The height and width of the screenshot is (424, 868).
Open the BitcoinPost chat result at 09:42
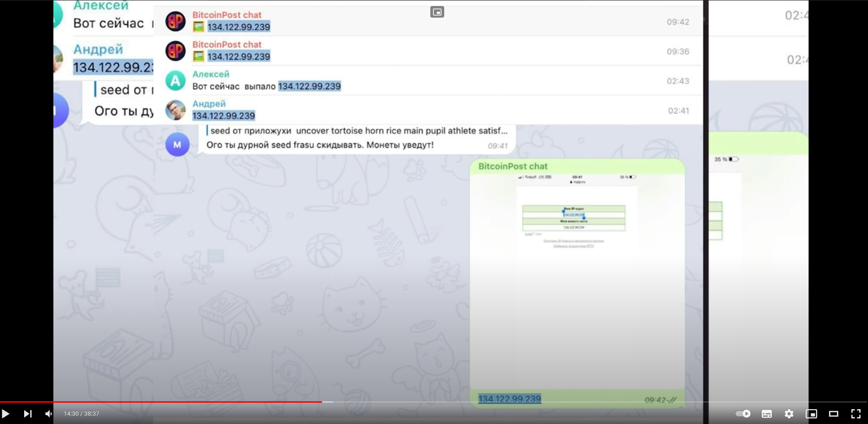428,21
